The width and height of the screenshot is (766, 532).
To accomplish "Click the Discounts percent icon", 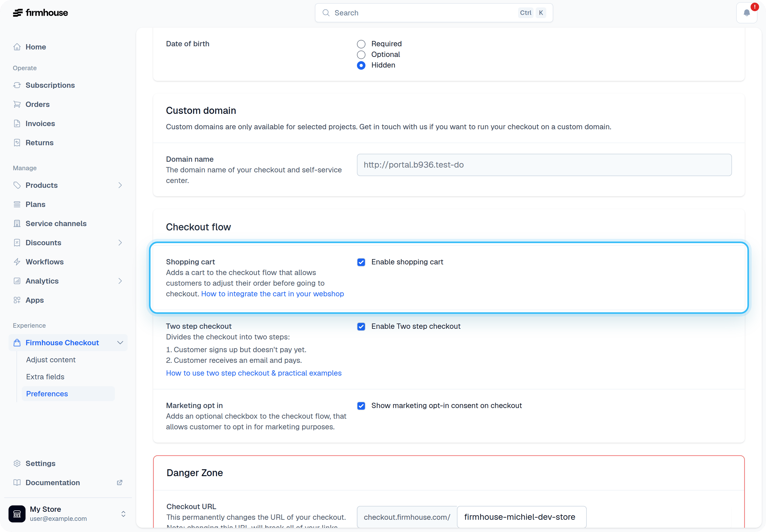I will 17,243.
